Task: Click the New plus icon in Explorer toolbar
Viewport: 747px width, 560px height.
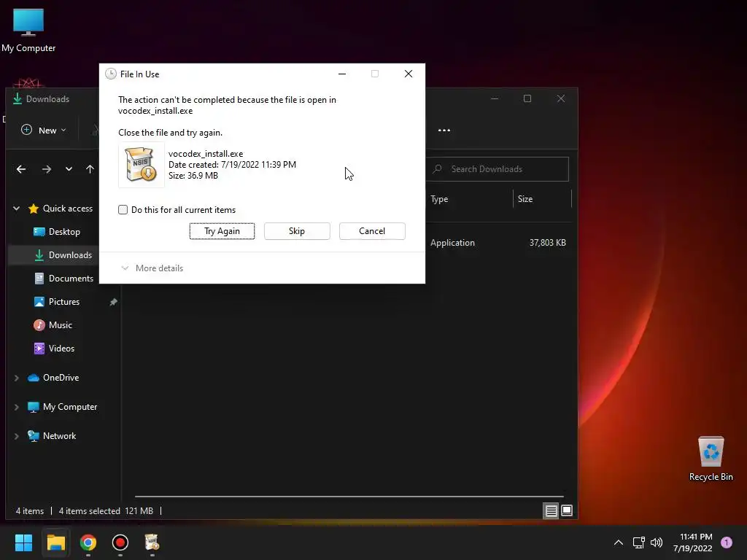Action: point(27,130)
